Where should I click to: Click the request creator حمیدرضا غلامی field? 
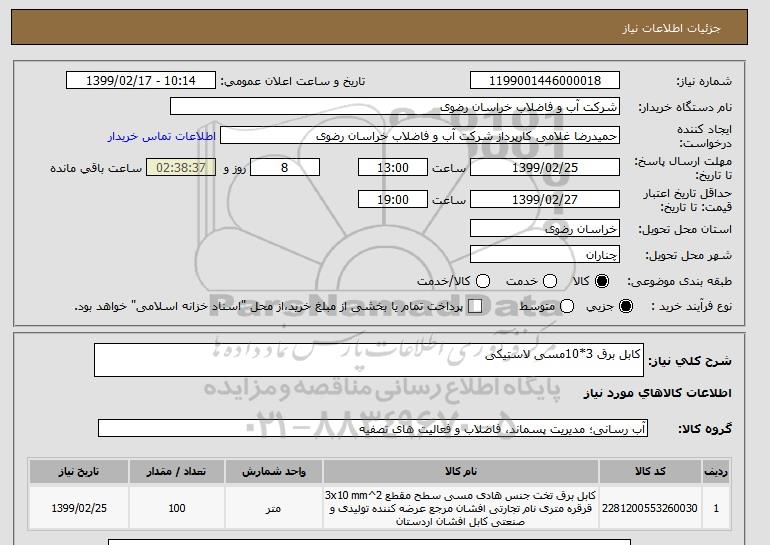pos(420,136)
